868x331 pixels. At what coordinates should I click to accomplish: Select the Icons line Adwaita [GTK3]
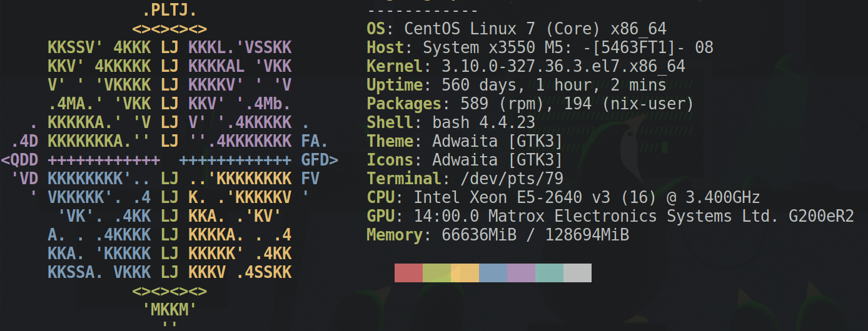coord(465,161)
